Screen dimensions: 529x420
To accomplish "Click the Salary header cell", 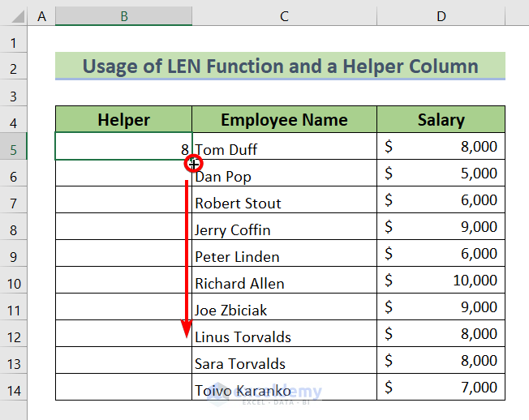I will point(441,120).
